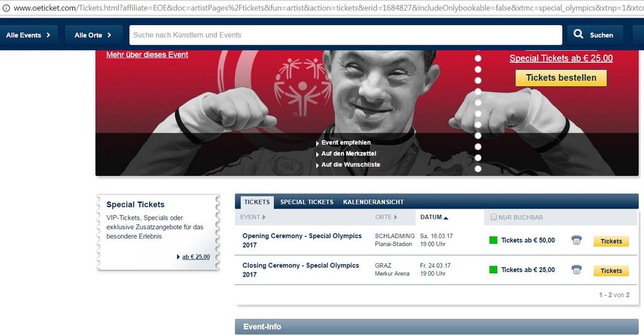644x336 pixels.
Task: Click print icon for the Opening Ceremony row
Action: (x=577, y=240)
